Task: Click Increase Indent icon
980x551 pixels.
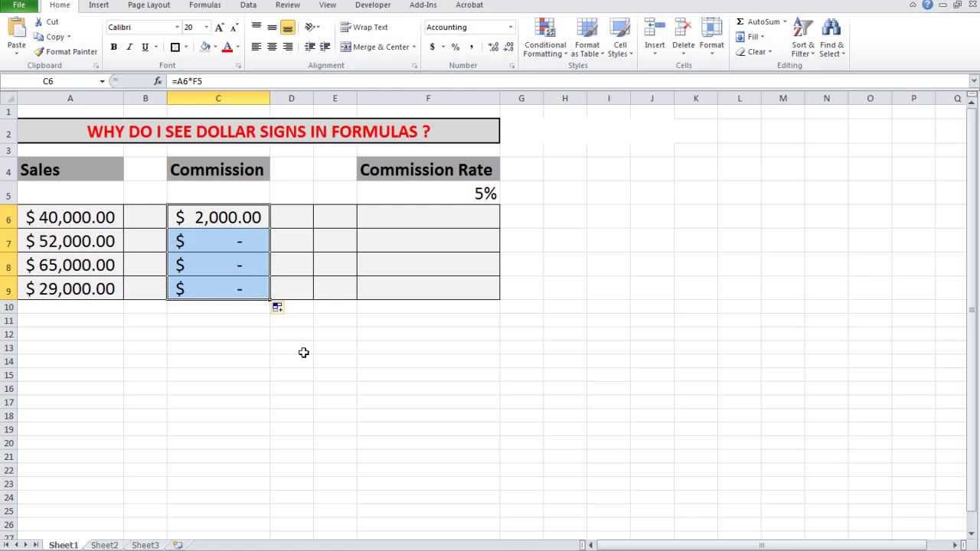Action: tap(325, 47)
